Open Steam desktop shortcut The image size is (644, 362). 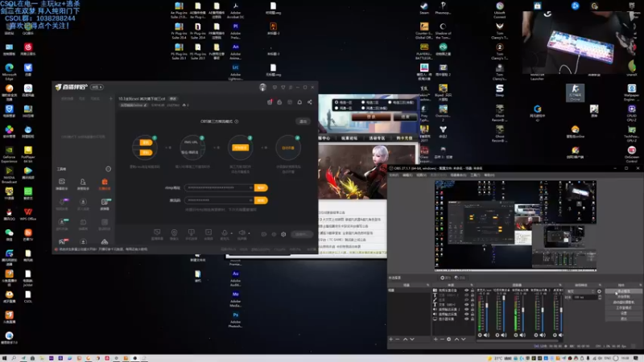point(424,7)
